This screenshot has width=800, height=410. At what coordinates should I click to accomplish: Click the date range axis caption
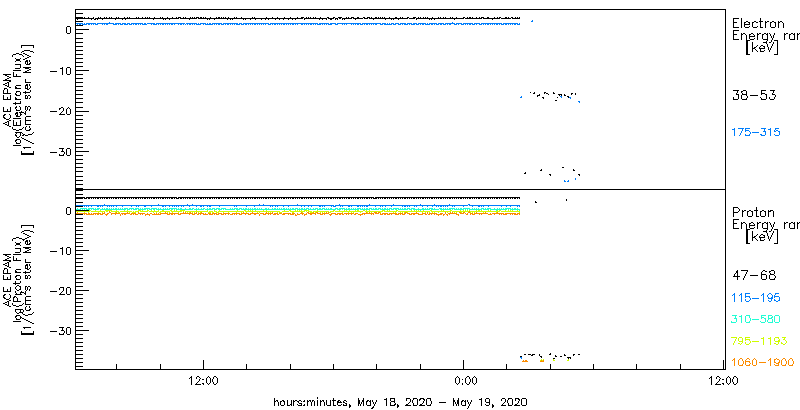pos(400,401)
